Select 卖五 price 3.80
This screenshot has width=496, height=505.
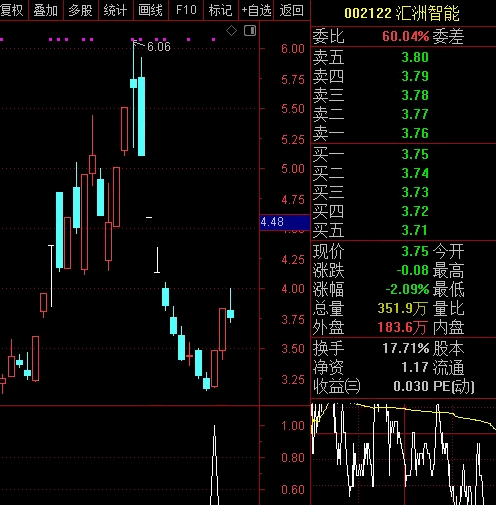(x=415, y=57)
